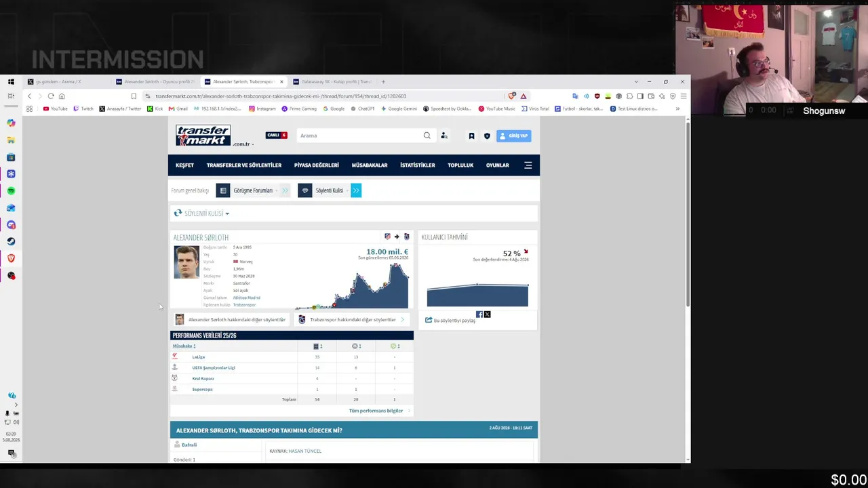This screenshot has height=488, width=868.
Task: Share rumor on Facebook
Action: [x=479, y=314]
